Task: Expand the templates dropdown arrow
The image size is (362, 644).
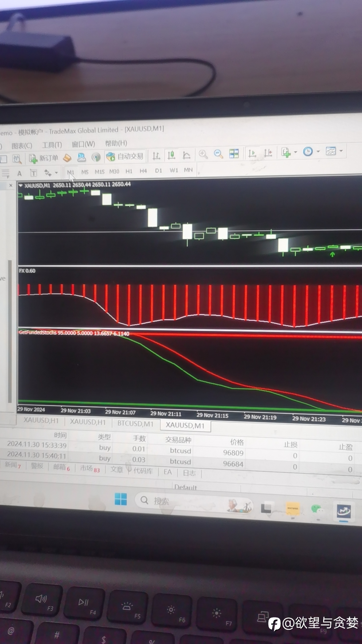Action: [x=341, y=151]
